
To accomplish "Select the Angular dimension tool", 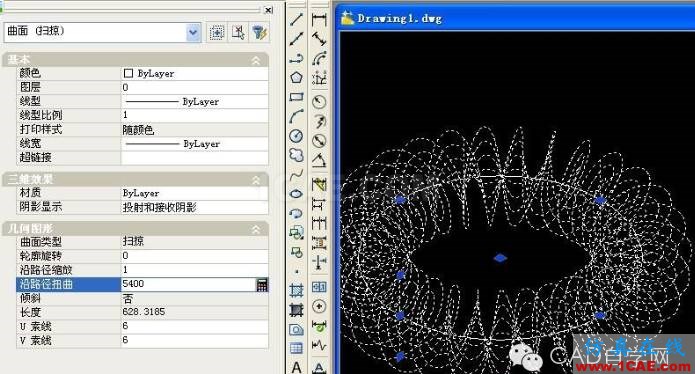I will click(x=319, y=160).
